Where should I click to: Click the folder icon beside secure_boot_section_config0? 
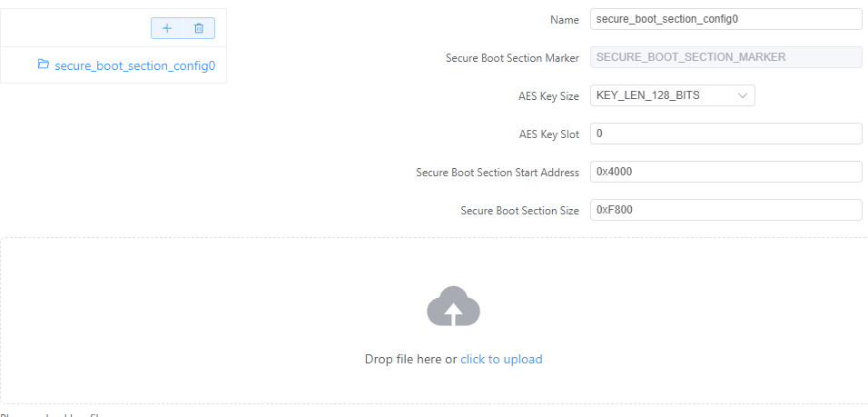pyautogui.click(x=44, y=65)
